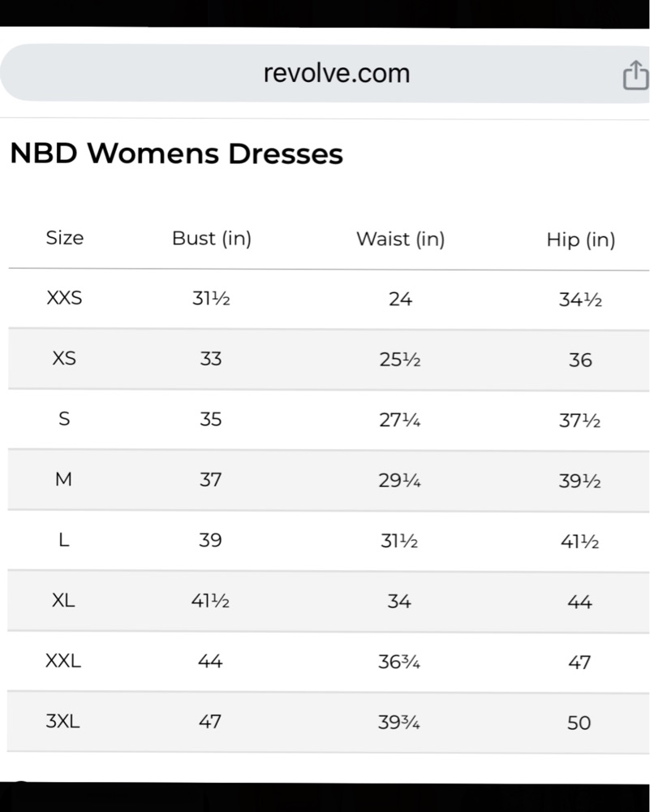Select the XXL size row label
Viewport: 650px width, 812px height.
[63, 661]
